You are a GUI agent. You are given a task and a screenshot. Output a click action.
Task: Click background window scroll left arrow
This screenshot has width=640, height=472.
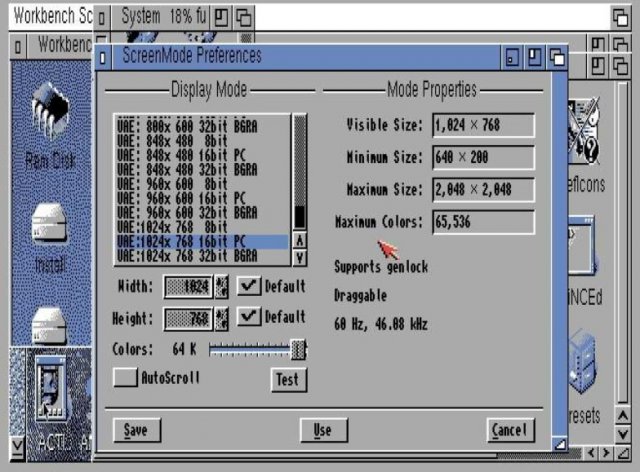[591, 453]
